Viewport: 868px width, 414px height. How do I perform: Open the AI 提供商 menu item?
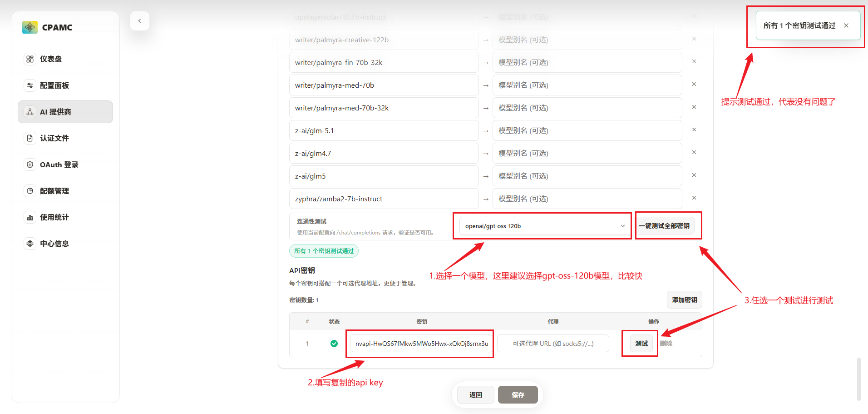[65, 112]
